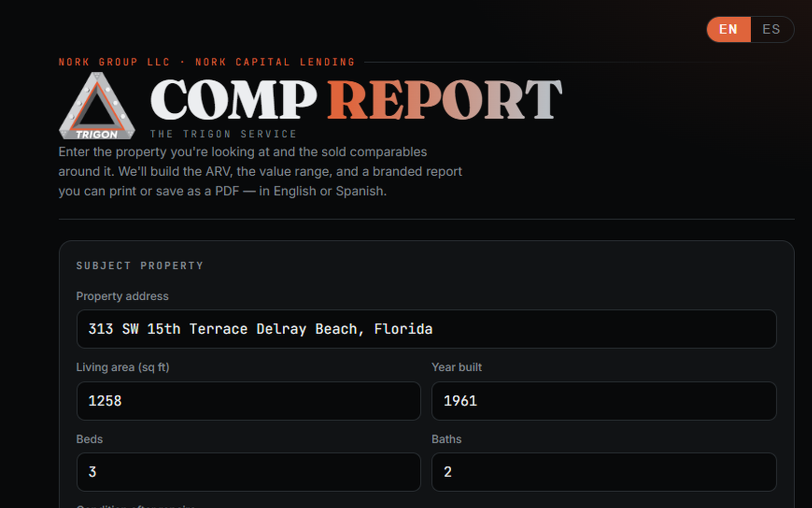Switch language to ES
This screenshot has width=812, height=508.
click(x=771, y=29)
